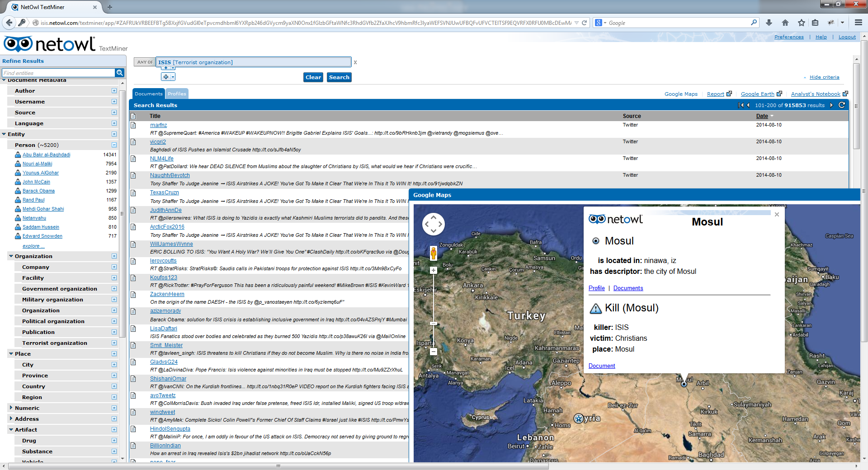Image resolution: width=868 pixels, height=470 pixels.
Task: Click the map pan control
Action: click(433, 224)
